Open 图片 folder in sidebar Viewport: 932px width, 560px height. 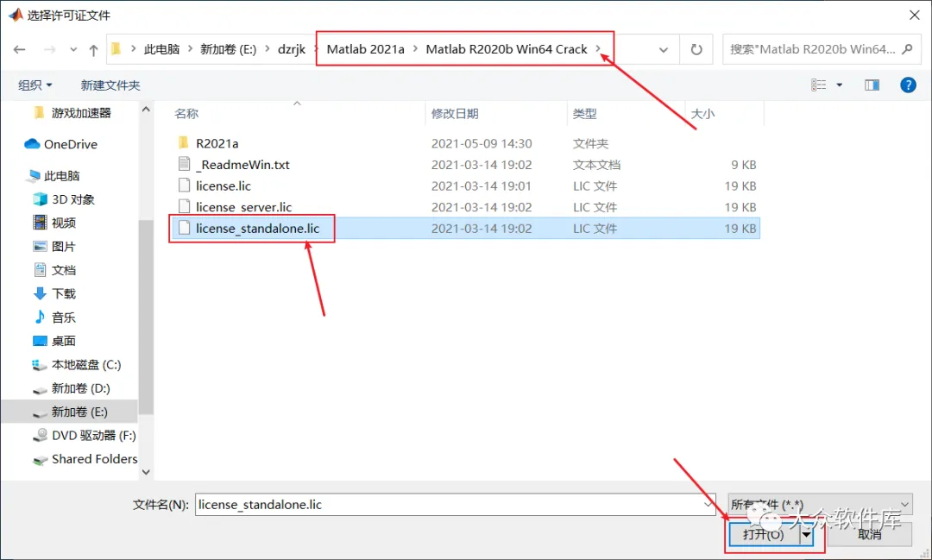(63, 247)
